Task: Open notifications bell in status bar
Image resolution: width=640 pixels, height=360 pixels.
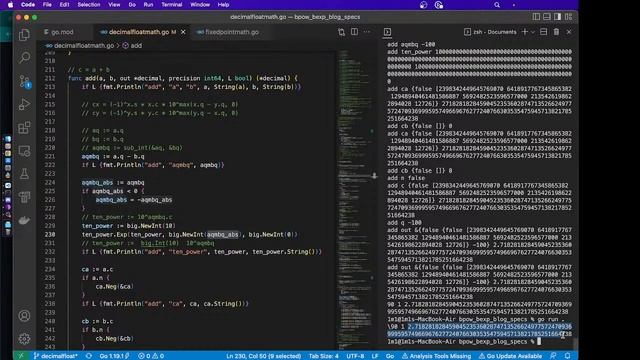Action: [x=567, y=356]
